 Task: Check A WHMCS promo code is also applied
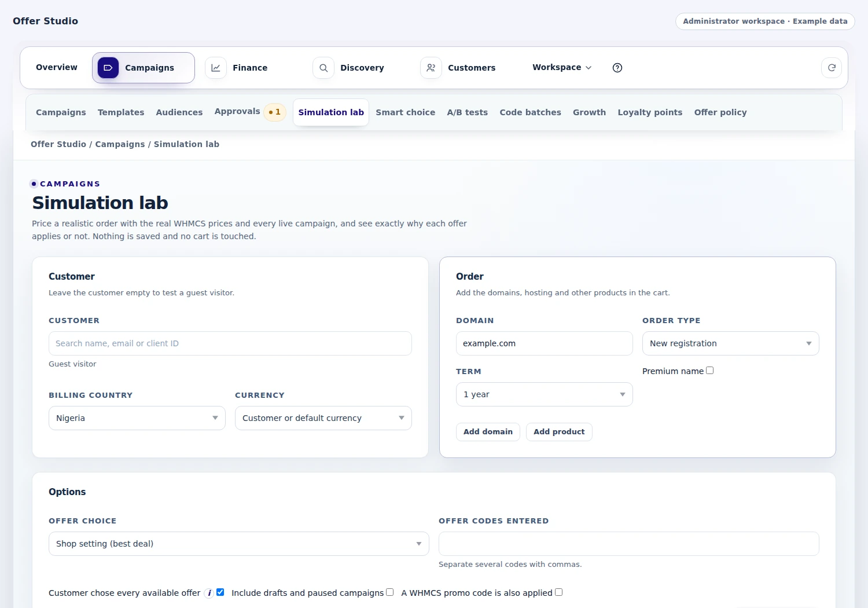pyautogui.click(x=559, y=592)
